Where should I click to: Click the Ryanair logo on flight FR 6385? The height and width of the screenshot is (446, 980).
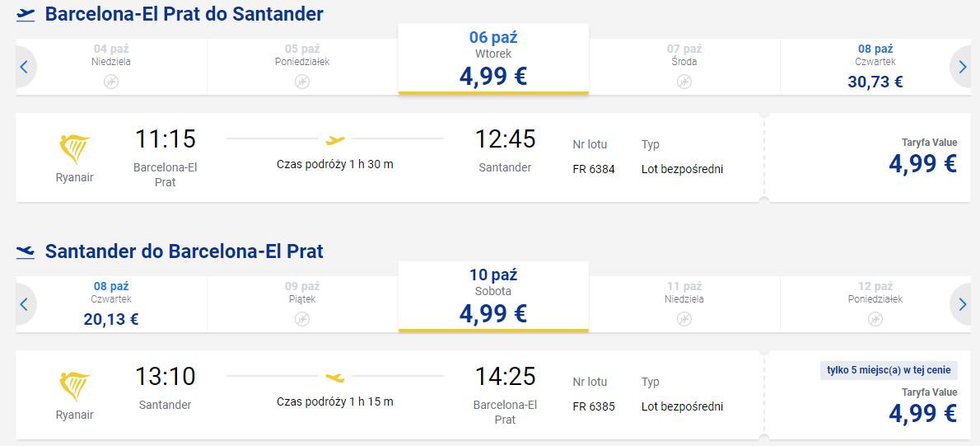tap(74, 387)
